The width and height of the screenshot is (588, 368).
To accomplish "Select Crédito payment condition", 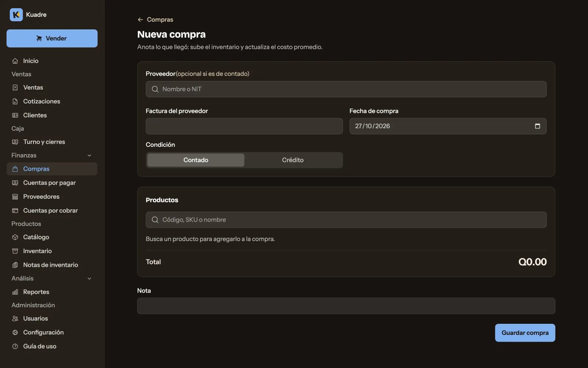I will coord(293,160).
